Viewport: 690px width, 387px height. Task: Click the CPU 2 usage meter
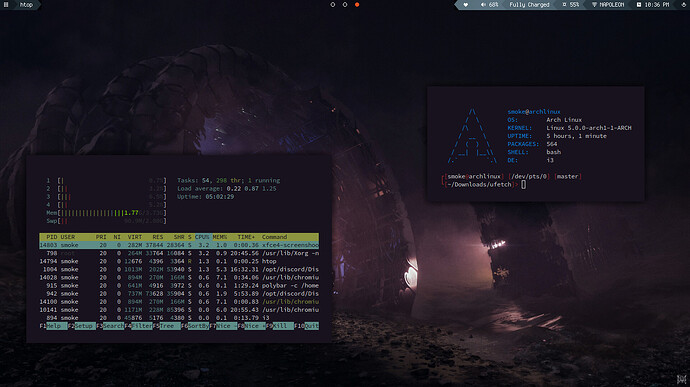click(106, 188)
